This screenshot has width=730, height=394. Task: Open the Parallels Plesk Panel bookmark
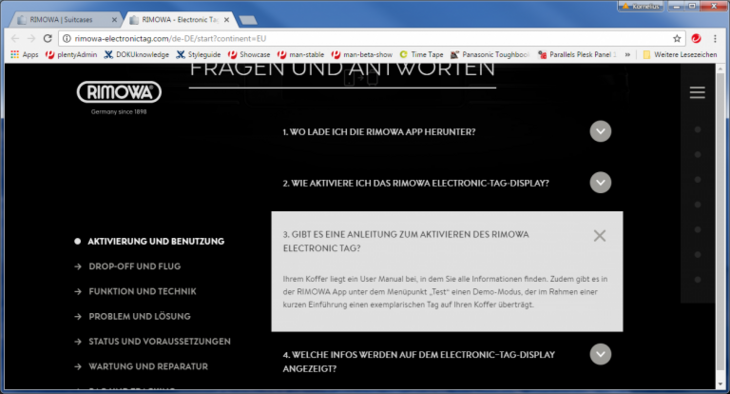(577, 54)
